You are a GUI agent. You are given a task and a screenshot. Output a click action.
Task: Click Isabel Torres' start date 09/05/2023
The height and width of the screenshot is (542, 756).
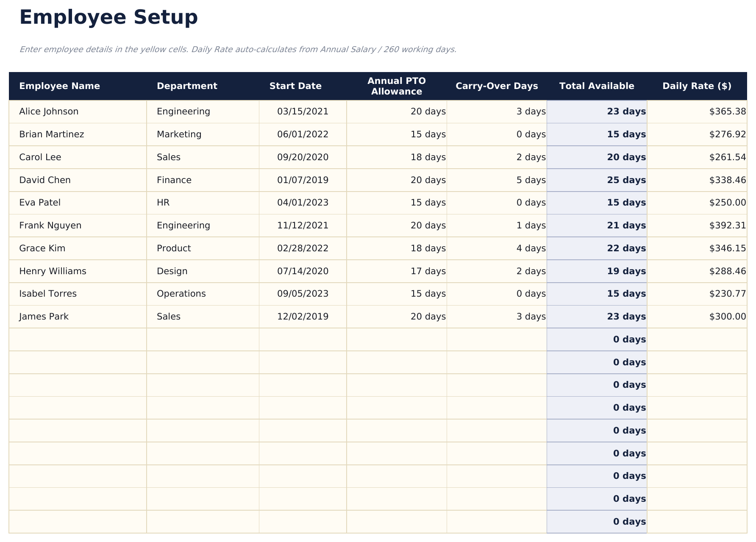[303, 293]
